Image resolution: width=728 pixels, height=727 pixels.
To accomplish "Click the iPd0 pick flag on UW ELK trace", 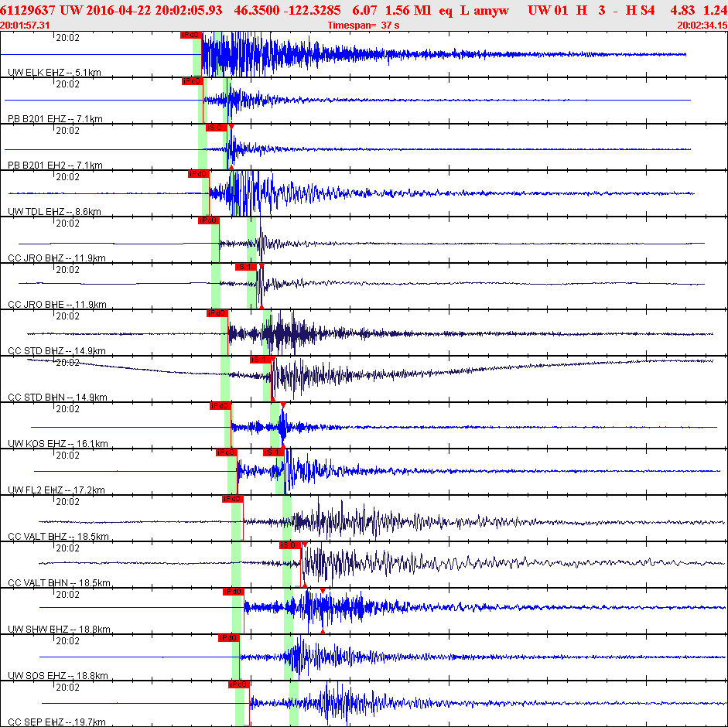I will [190, 36].
